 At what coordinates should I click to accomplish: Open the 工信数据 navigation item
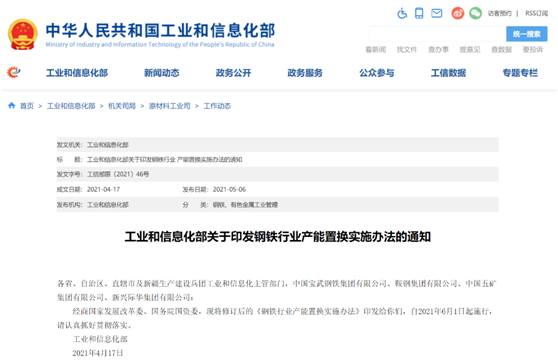coord(448,73)
